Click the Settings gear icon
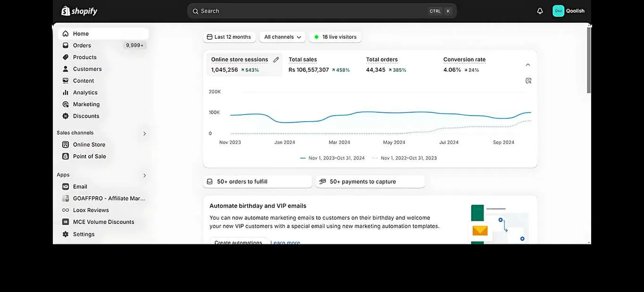The image size is (644, 292). coord(66,234)
